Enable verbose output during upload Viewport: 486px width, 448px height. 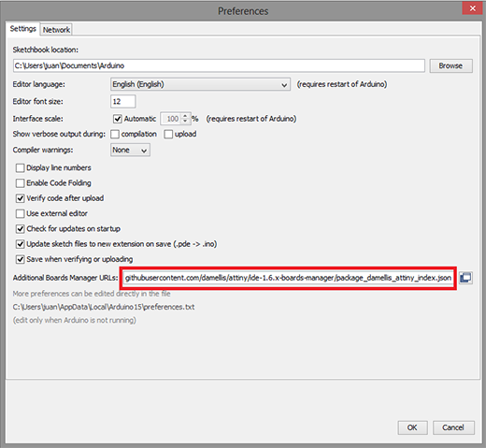pos(168,134)
